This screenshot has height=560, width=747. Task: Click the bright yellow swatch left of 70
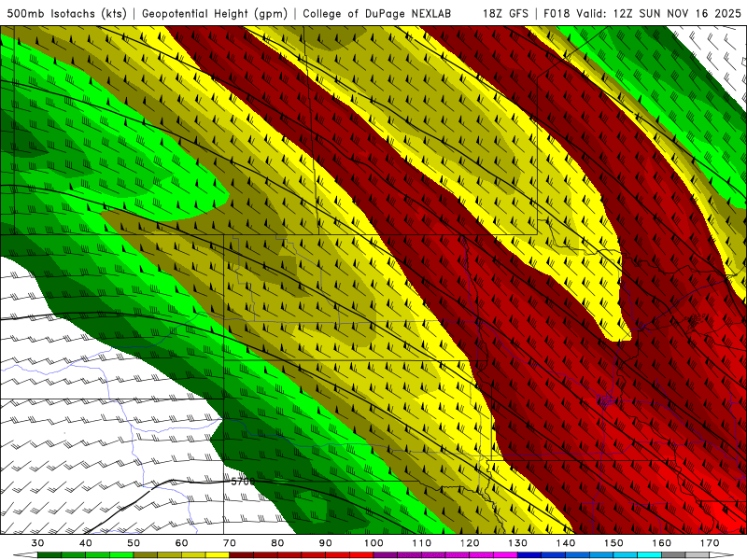tap(218, 555)
